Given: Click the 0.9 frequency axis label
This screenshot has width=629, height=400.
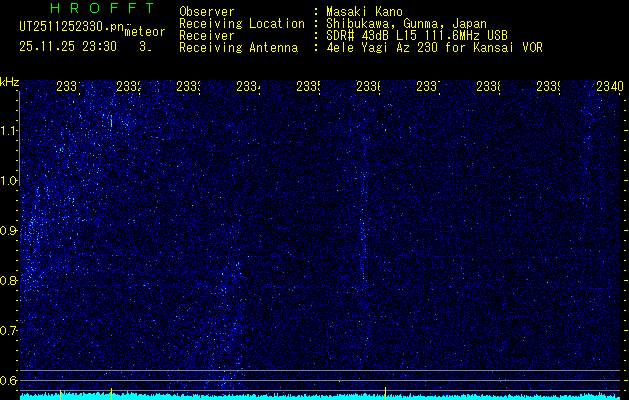Looking at the screenshot, I should click(x=9, y=231).
